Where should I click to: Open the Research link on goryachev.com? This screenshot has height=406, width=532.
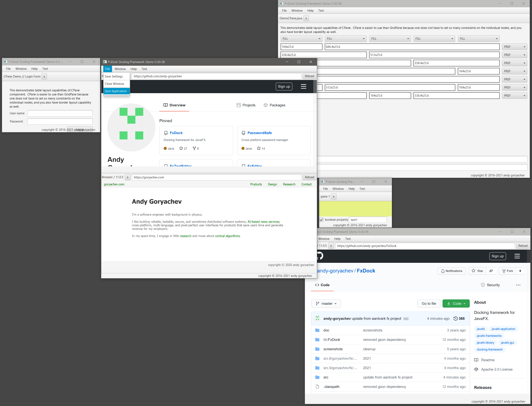click(x=289, y=184)
